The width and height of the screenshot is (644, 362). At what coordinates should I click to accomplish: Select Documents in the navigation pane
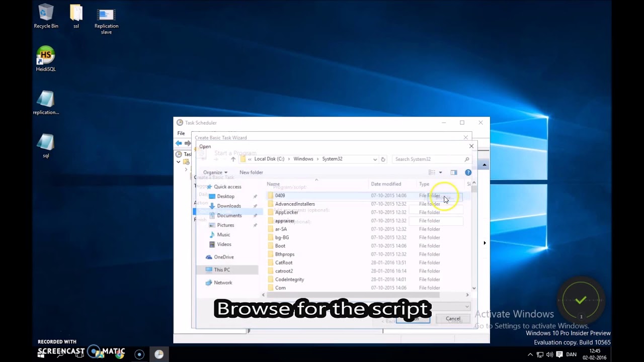coord(229,215)
